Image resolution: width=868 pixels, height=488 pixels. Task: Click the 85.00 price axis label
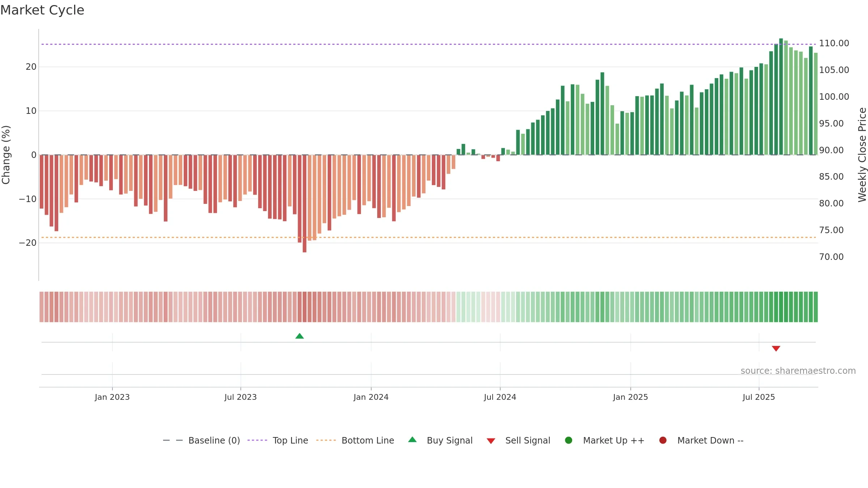pyautogui.click(x=831, y=177)
